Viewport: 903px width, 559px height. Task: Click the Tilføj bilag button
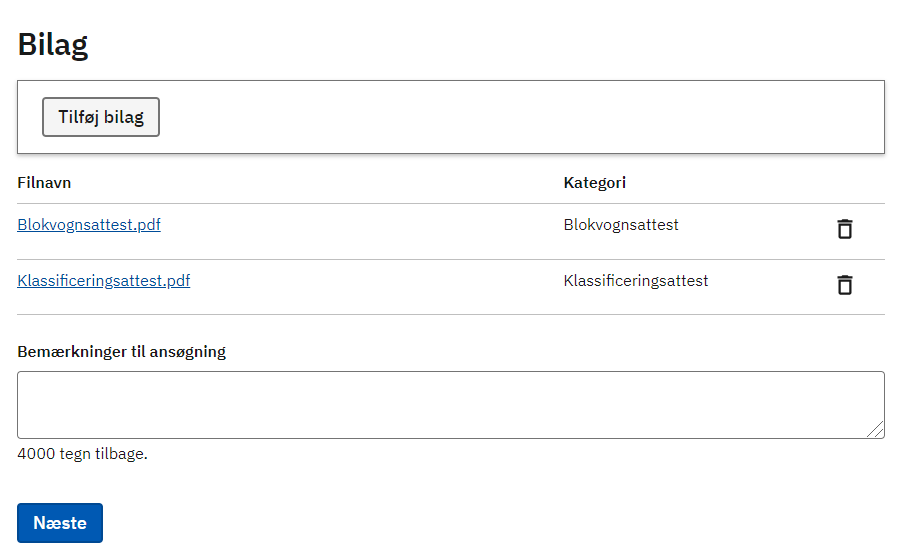(x=101, y=117)
